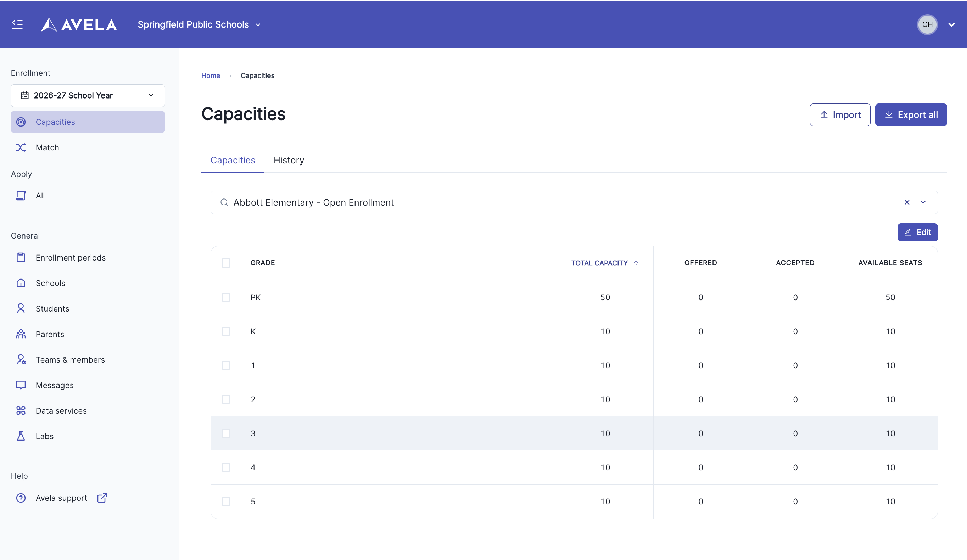
Task: Click the Avela support external link icon
Action: click(102, 498)
